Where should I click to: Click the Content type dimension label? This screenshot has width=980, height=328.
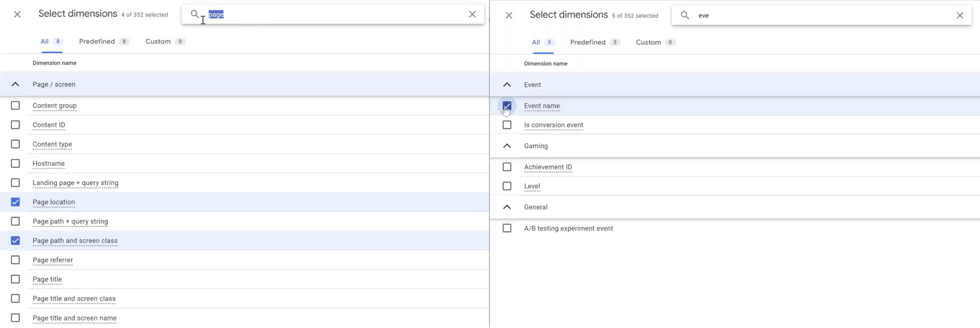pos(52,144)
